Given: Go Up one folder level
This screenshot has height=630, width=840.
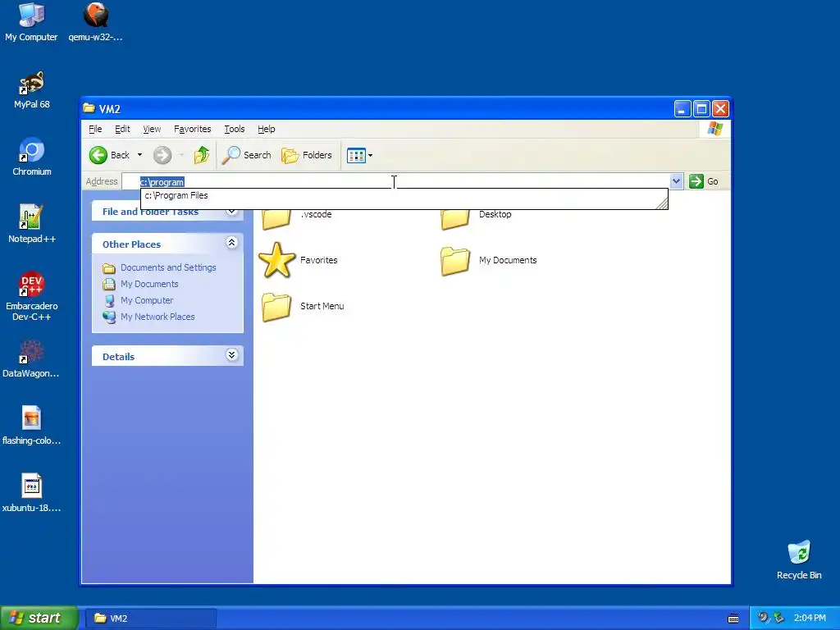Looking at the screenshot, I should [x=202, y=155].
